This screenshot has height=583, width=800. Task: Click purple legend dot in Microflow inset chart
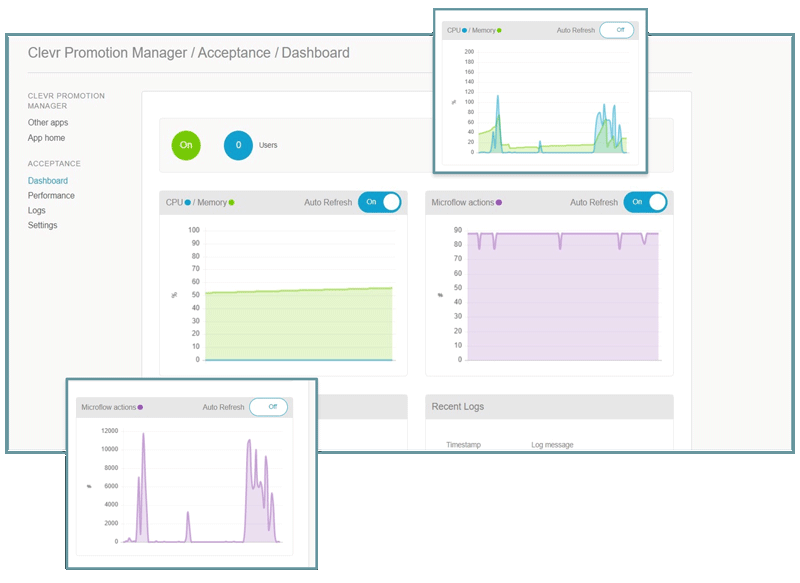click(x=140, y=407)
